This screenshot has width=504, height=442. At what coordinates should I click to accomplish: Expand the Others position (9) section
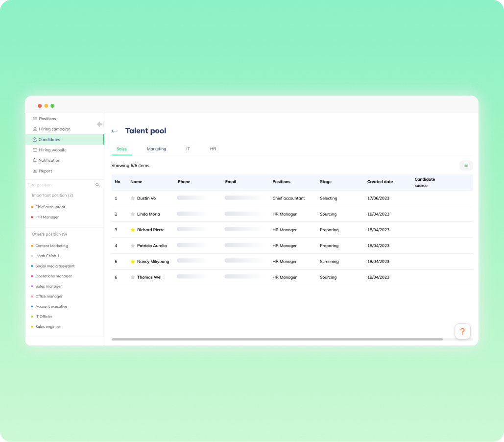[x=49, y=234]
